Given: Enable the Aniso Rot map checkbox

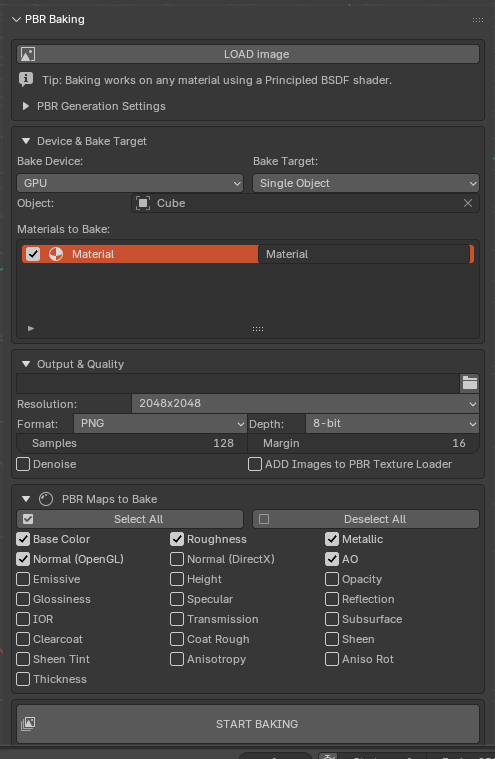Looking at the screenshot, I should coord(332,659).
